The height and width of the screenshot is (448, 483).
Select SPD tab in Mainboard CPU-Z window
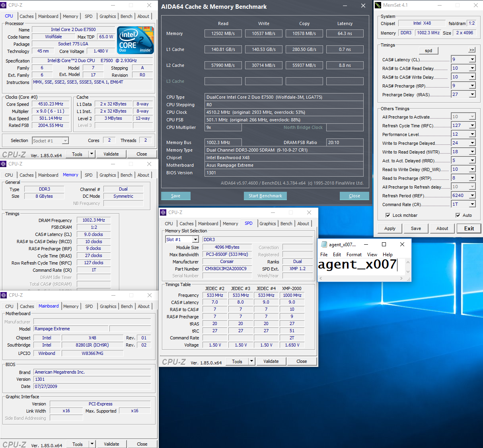89,306
